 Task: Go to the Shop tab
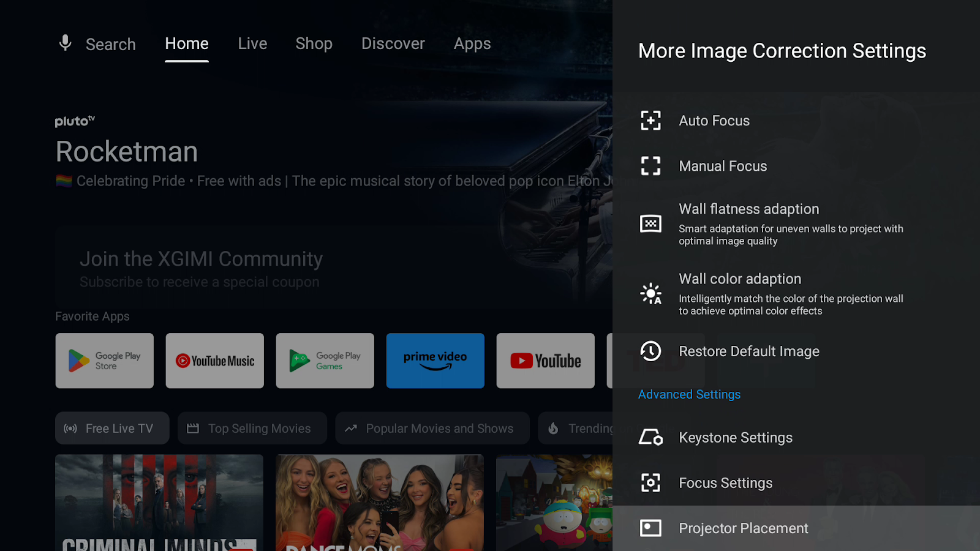click(314, 43)
